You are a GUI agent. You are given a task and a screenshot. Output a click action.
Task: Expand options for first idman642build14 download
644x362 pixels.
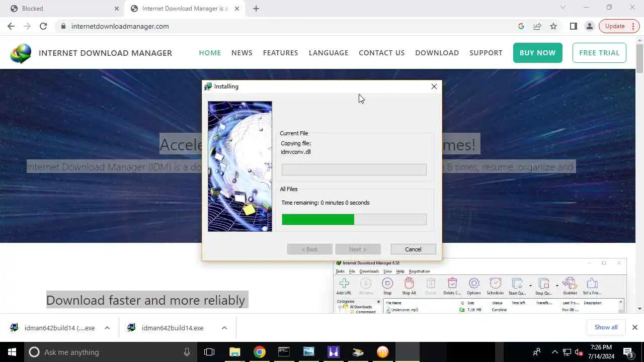coord(107,328)
